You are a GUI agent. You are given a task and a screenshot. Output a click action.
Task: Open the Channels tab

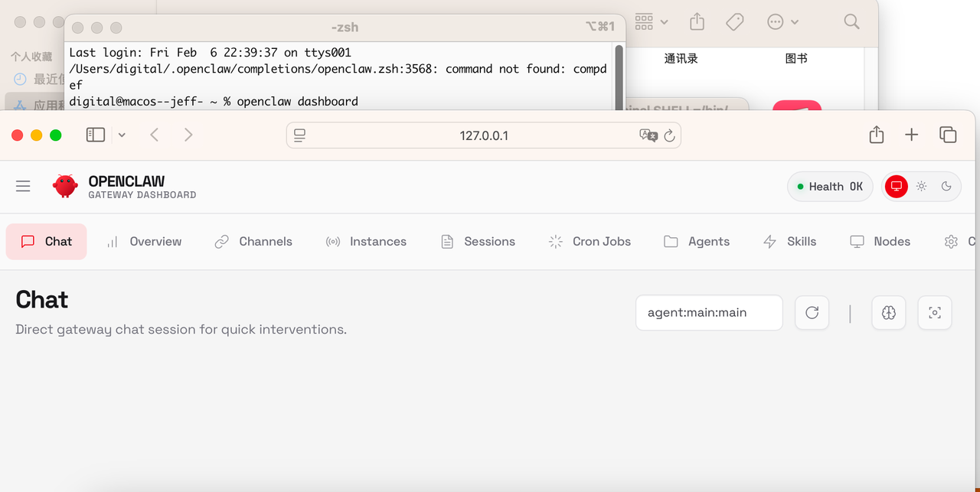[x=253, y=242]
